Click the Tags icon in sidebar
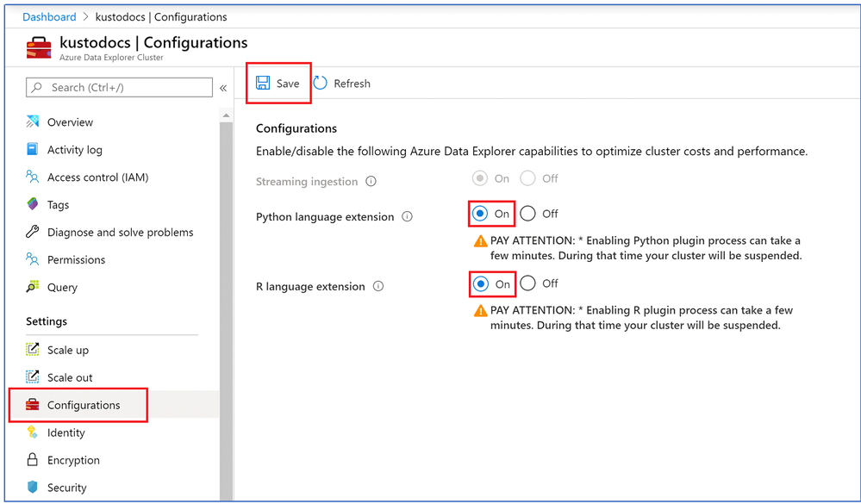 [33, 205]
